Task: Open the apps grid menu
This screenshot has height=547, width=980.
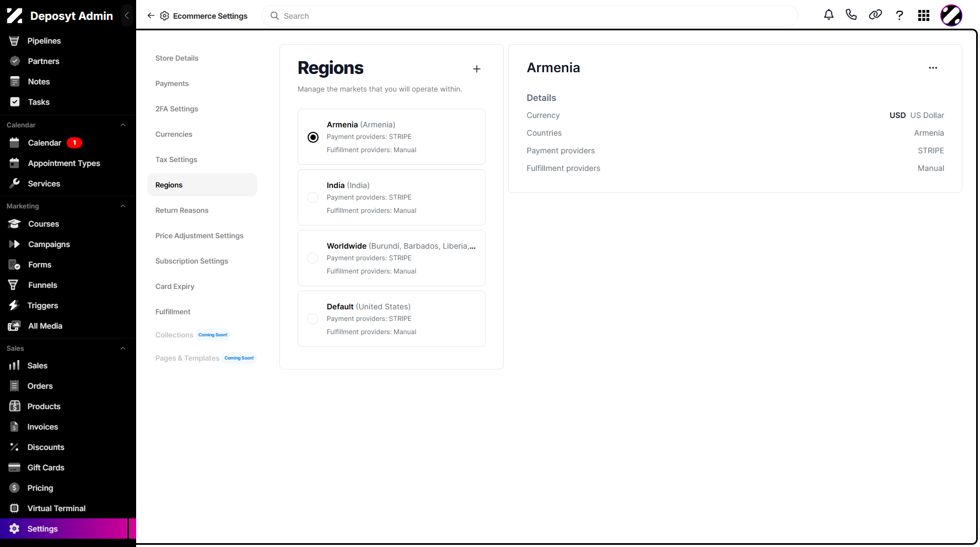Action: coord(924,15)
